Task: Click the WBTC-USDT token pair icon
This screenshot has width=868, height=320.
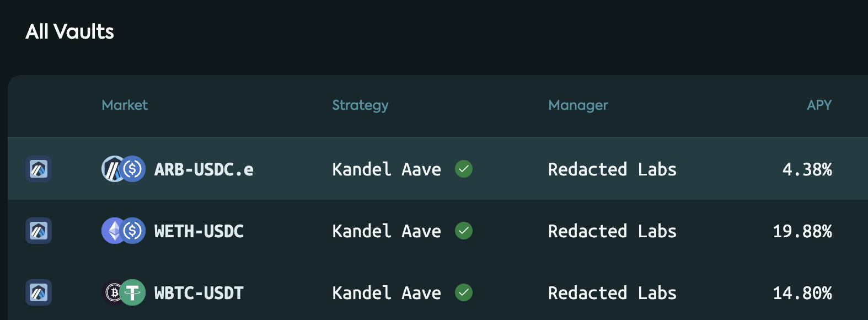Action: pyautogui.click(x=124, y=292)
